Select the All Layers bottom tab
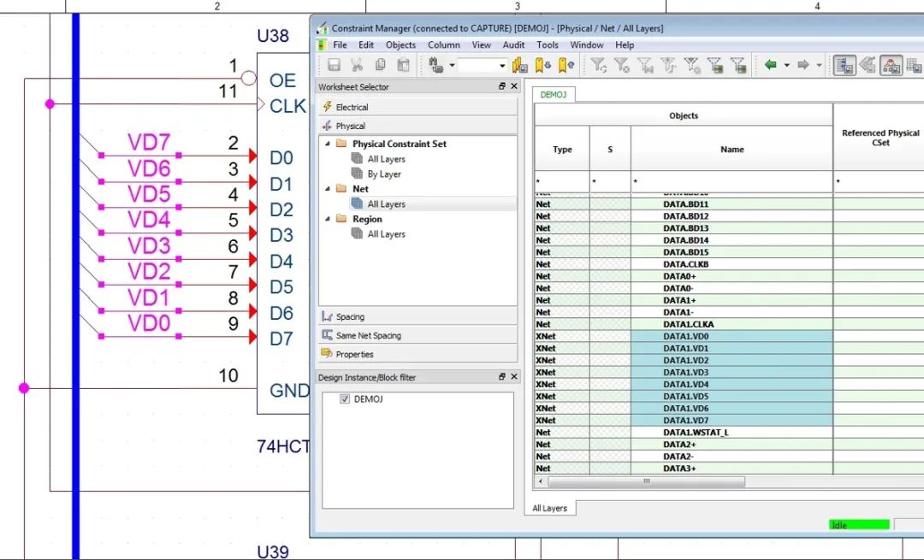The width and height of the screenshot is (924, 560). pyautogui.click(x=550, y=508)
